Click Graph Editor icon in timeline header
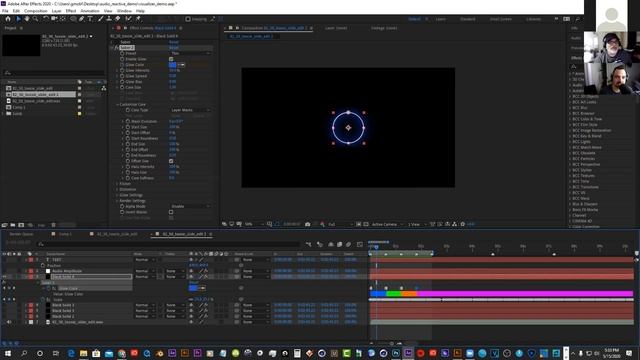 pyautogui.click(x=360, y=244)
